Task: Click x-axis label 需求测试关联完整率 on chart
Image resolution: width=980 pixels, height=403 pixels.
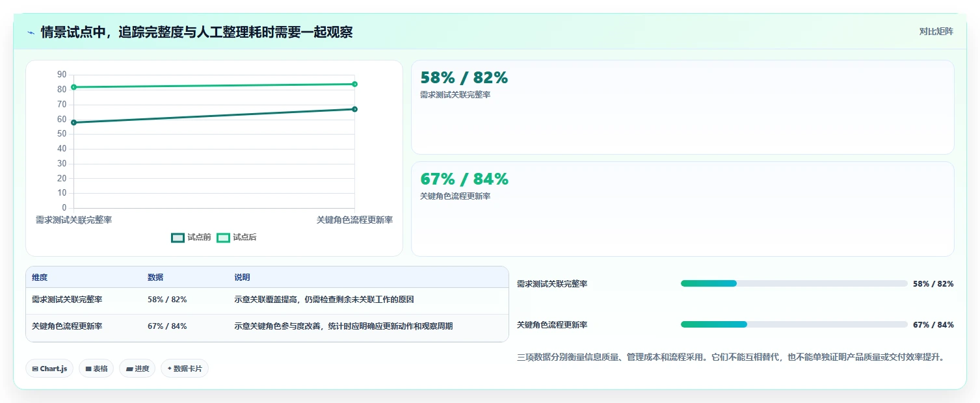Action: 73,220
